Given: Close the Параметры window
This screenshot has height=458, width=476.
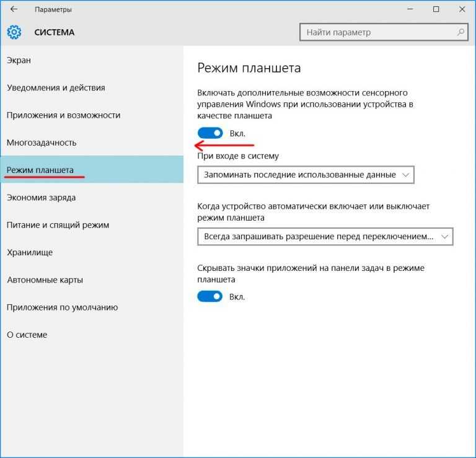Looking at the screenshot, I should (x=462, y=9).
